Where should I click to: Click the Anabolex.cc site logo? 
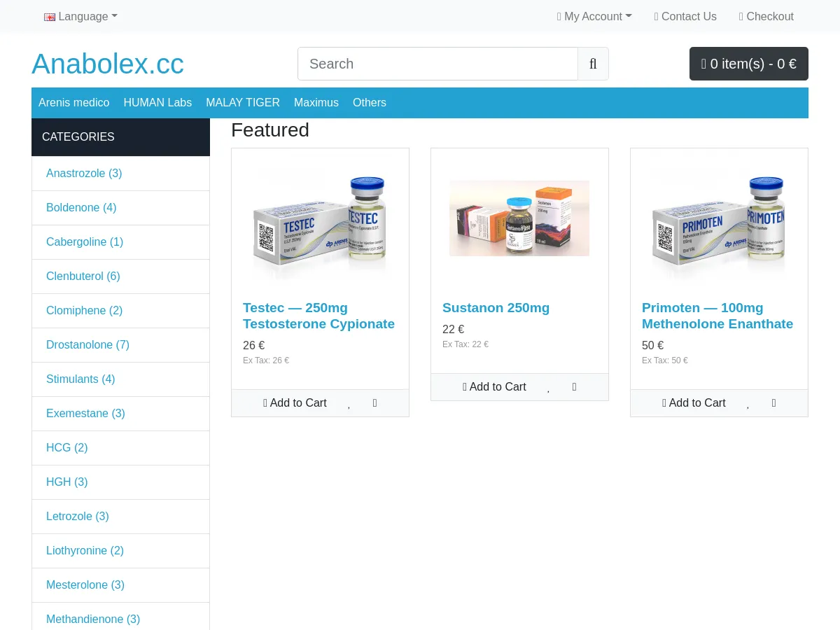point(108,64)
